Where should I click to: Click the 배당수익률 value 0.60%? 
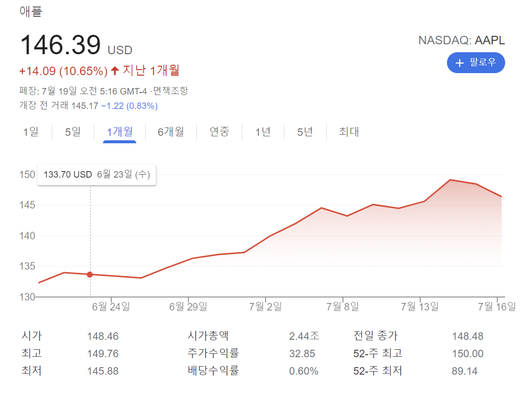304,371
